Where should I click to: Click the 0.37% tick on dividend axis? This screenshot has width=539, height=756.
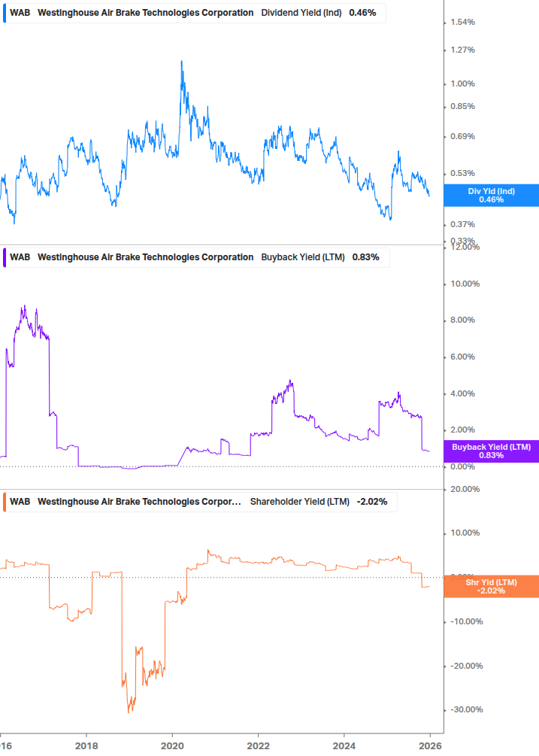tap(462, 225)
